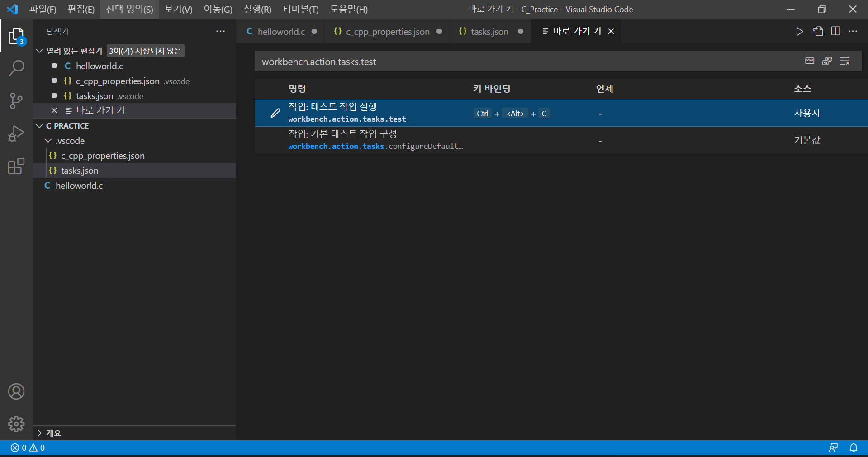
Task: Collapse the .vscode folder
Action: [48, 141]
